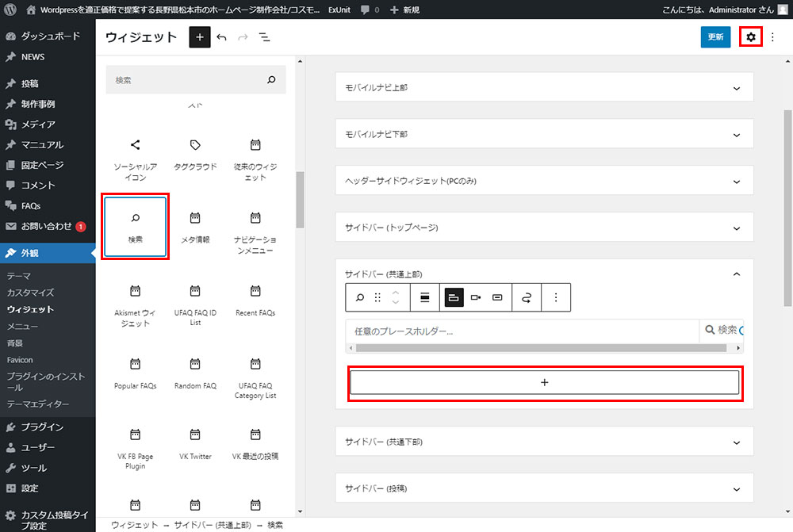Choose the ソーシャルアイコン block
This screenshot has height=532, width=793.
[135, 159]
